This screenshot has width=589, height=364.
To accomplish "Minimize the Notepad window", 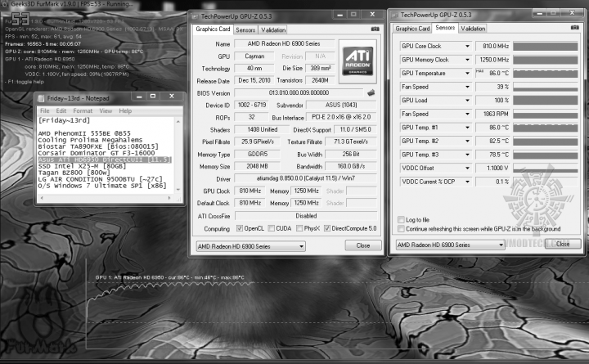I will click(139, 97).
